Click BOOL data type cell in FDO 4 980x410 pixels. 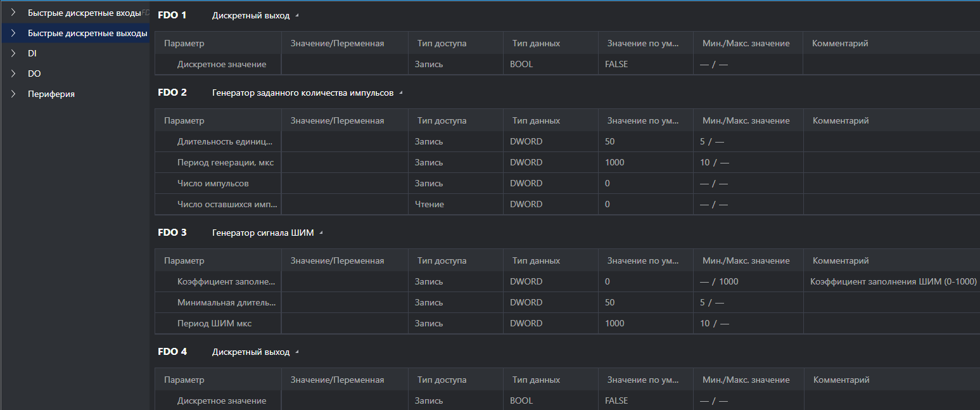coord(551,400)
